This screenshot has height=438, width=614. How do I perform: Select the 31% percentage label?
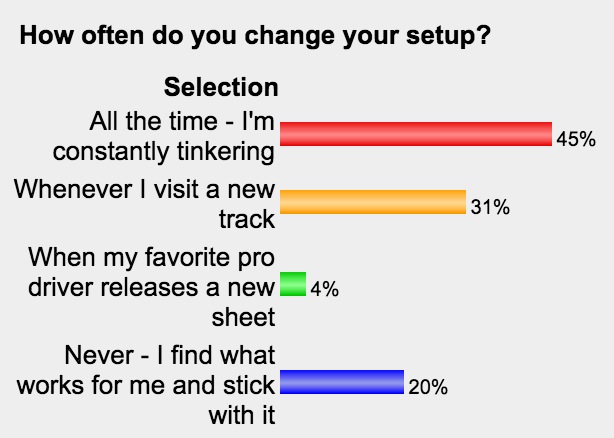point(490,207)
